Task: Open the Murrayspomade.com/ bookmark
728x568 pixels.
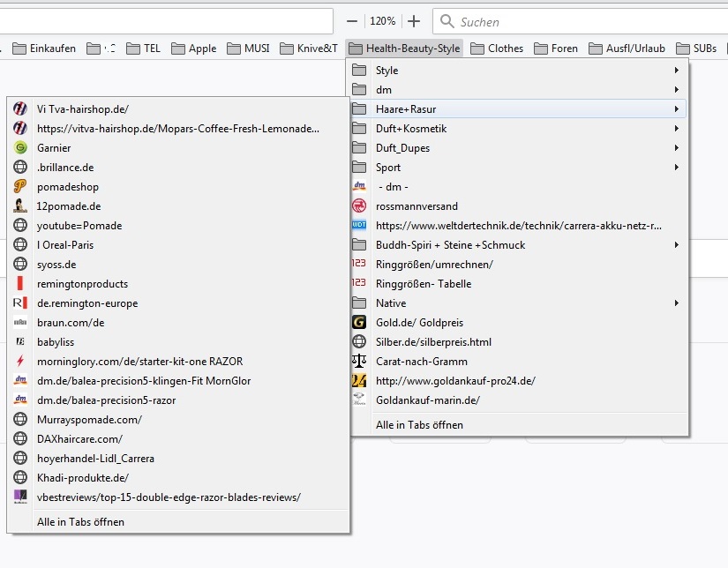Action: (178, 420)
